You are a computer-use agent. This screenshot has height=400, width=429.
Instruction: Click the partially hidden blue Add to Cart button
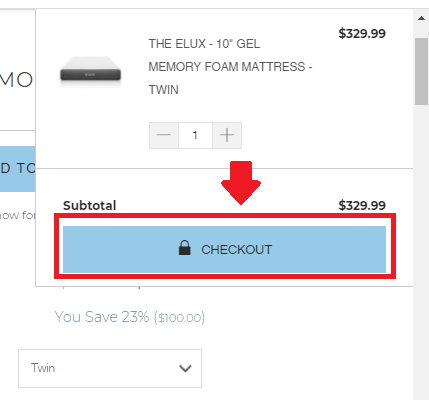(17, 169)
